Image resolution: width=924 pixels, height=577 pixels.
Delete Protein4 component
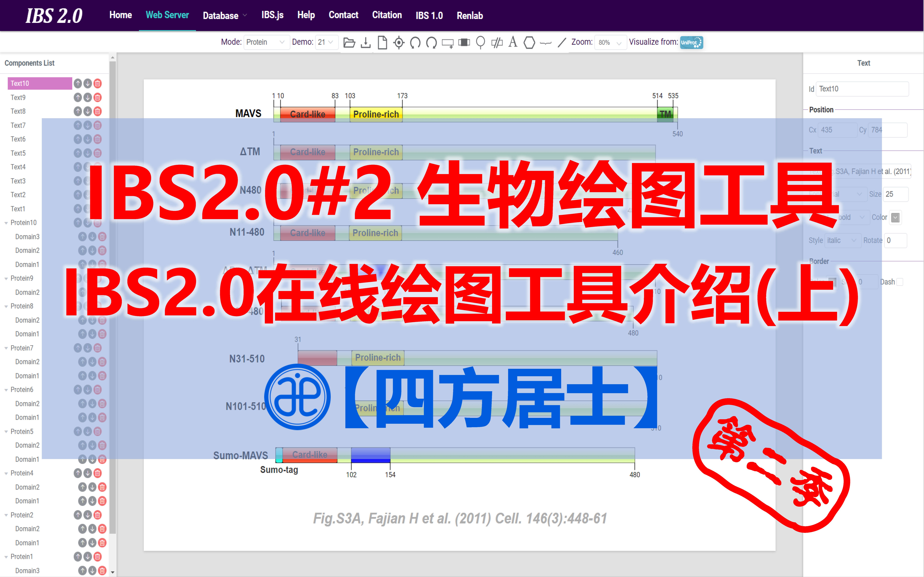[x=98, y=473]
